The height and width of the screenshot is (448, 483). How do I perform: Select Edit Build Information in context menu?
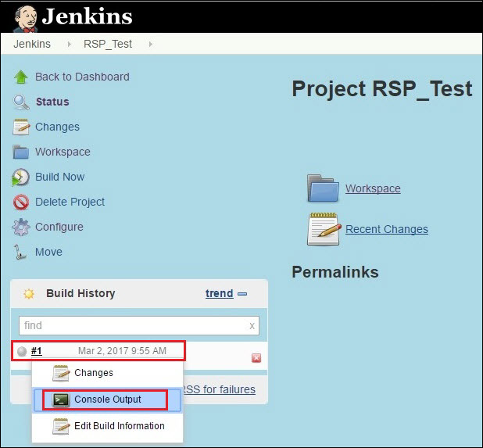coord(108,426)
